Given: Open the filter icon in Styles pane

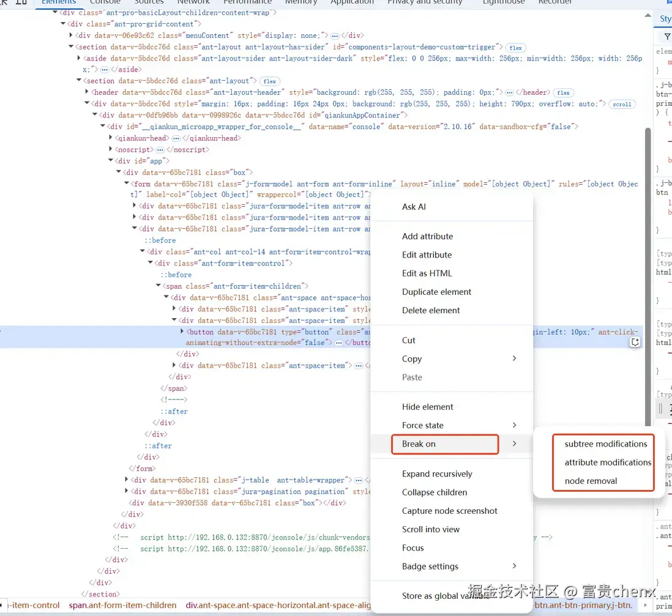Looking at the screenshot, I should pyautogui.click(x=667, y=37).
